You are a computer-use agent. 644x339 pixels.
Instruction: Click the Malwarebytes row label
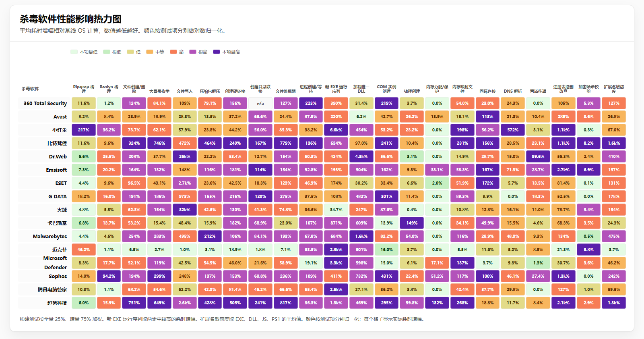tap(50, 237)
